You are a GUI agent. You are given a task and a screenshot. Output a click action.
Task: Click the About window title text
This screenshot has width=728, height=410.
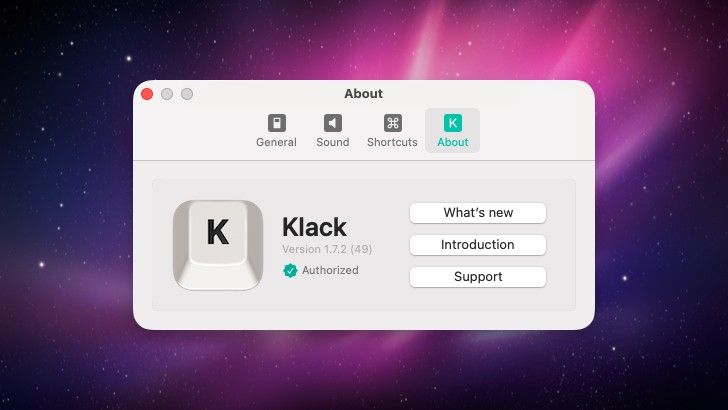(363, 94)
